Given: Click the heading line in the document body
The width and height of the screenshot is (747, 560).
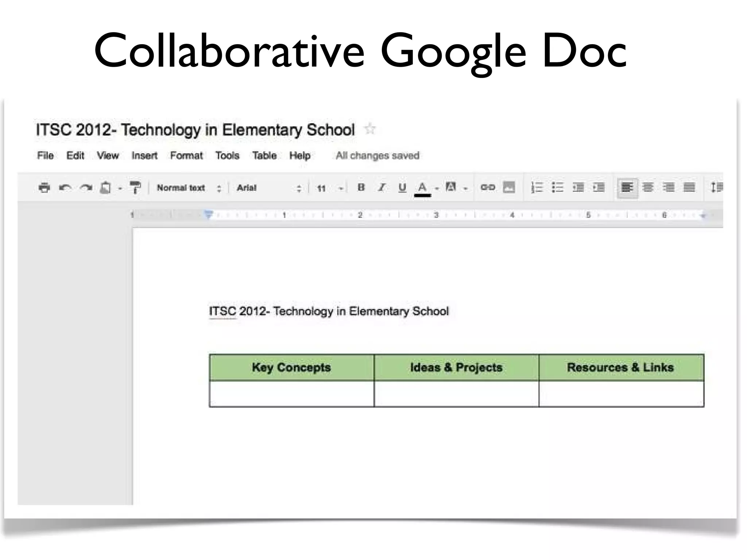Looking at the screenshot, I should tap(329, 311).
